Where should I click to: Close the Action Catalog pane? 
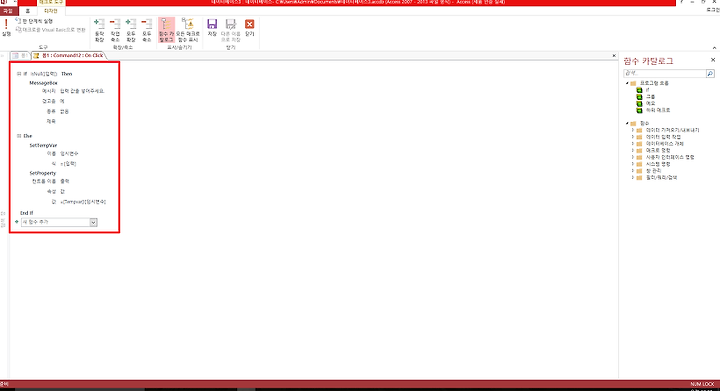point(713,60)
